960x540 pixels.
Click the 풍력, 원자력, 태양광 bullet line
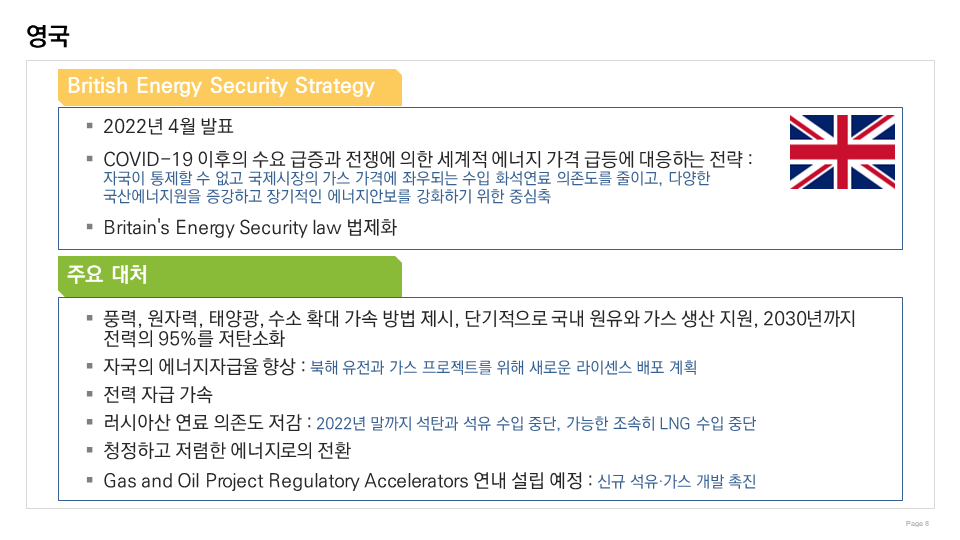(480, 319)
